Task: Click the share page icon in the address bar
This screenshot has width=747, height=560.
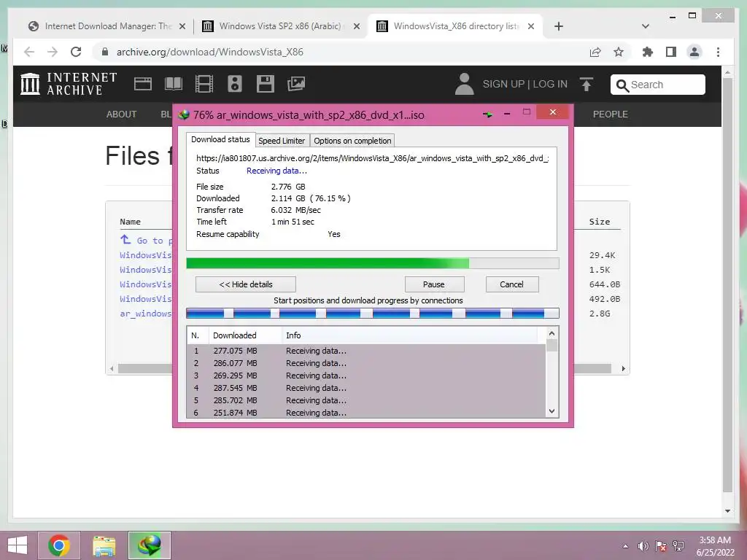Action: click(x=595, y=52)
